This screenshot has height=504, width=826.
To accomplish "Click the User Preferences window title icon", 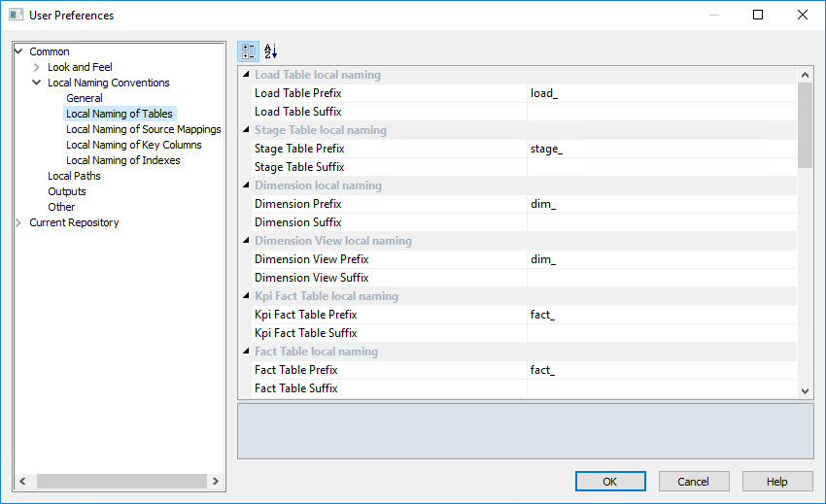I will click(16, 16).
